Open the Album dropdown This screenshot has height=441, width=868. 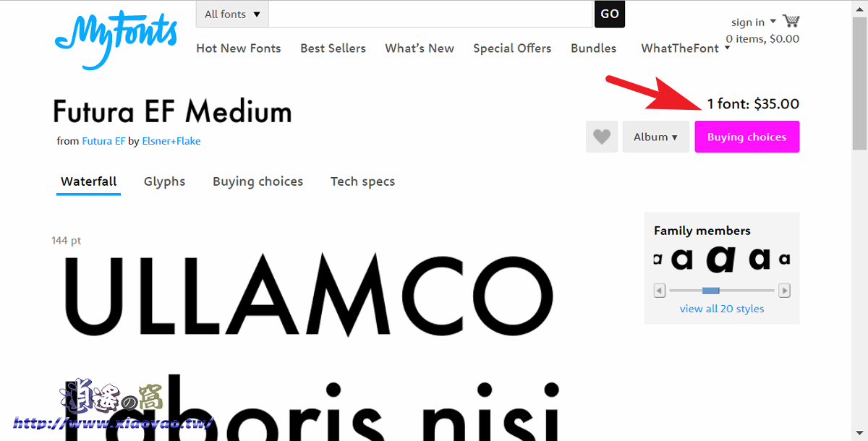[x=655, y=137]
